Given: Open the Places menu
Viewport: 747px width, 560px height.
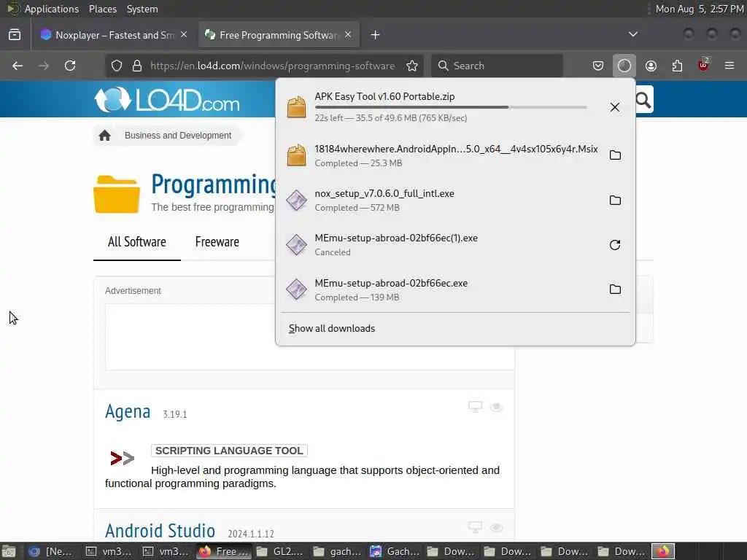Looking at the screenshot, I should click(x=103, y=9).
